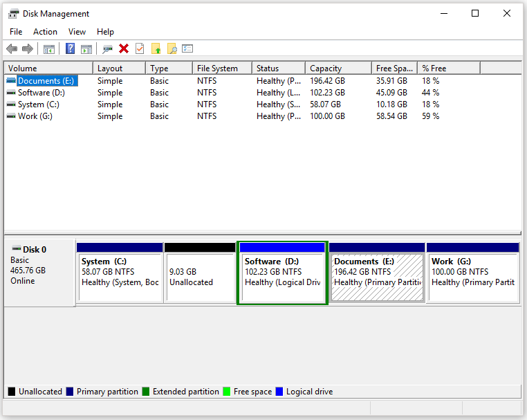Select the 9.03 GB Unallocated block
This screenshot has height=420, width=527.
pos(201,273)
